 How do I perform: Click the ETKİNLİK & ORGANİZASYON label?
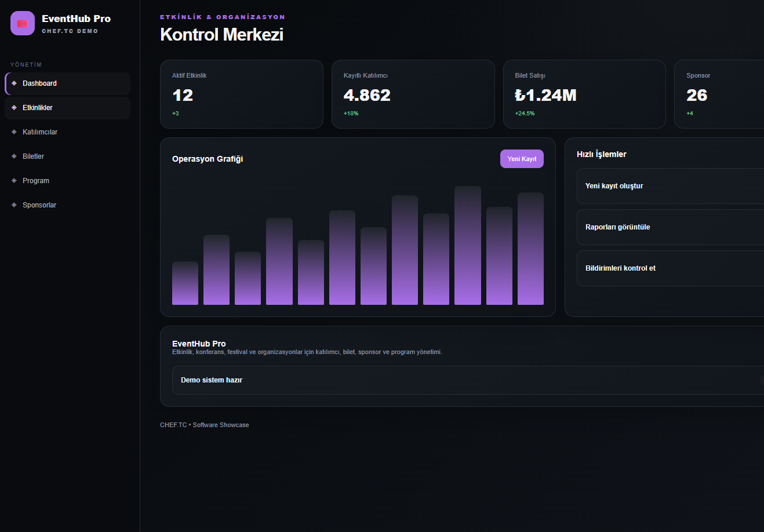click(x=223, y=17)
